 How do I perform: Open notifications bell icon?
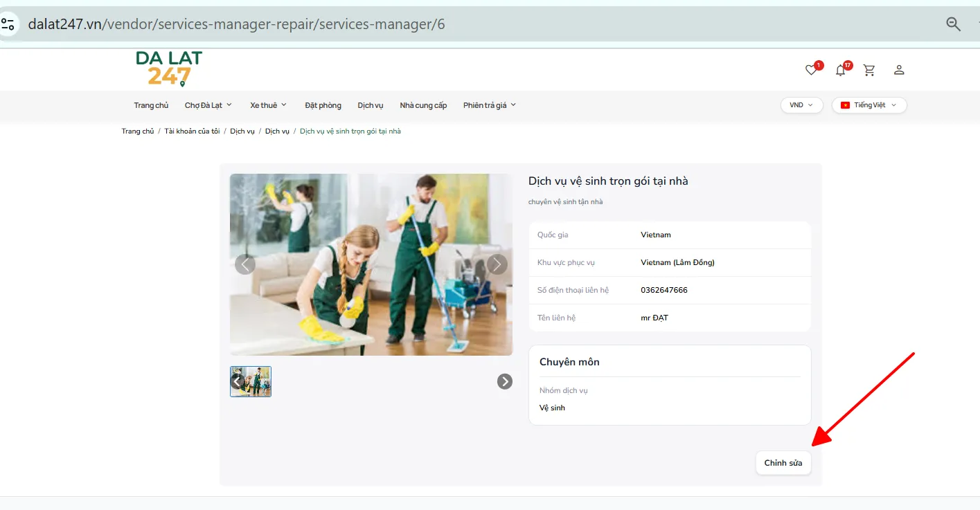[x=840, y=70]
